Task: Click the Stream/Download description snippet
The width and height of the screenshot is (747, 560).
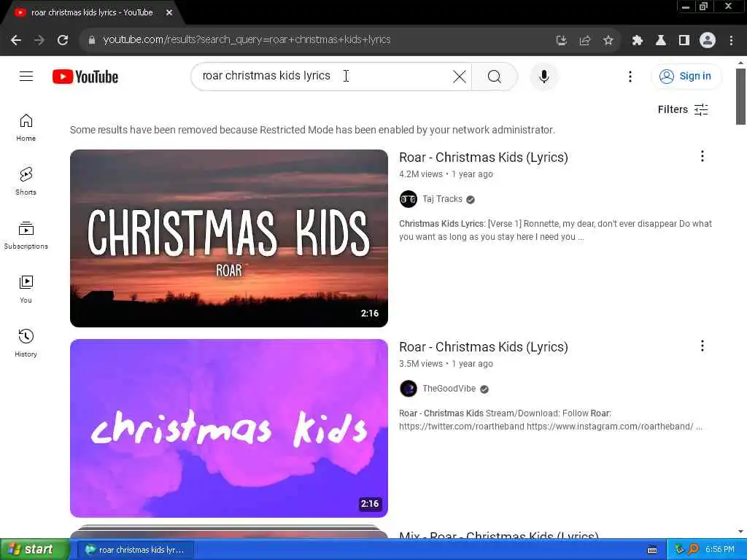Action: tap(551, 419)
